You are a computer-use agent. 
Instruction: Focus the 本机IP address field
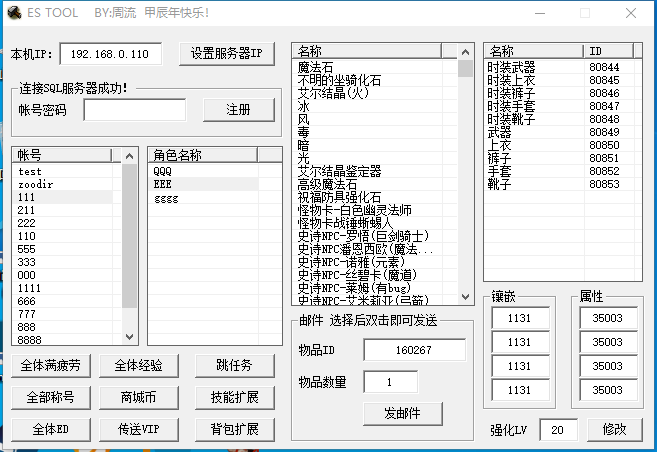tap(111, 54)
